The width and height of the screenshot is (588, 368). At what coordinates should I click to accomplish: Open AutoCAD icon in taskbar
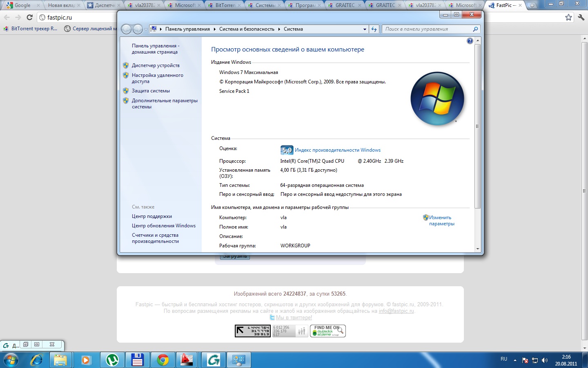coord(188,360)
